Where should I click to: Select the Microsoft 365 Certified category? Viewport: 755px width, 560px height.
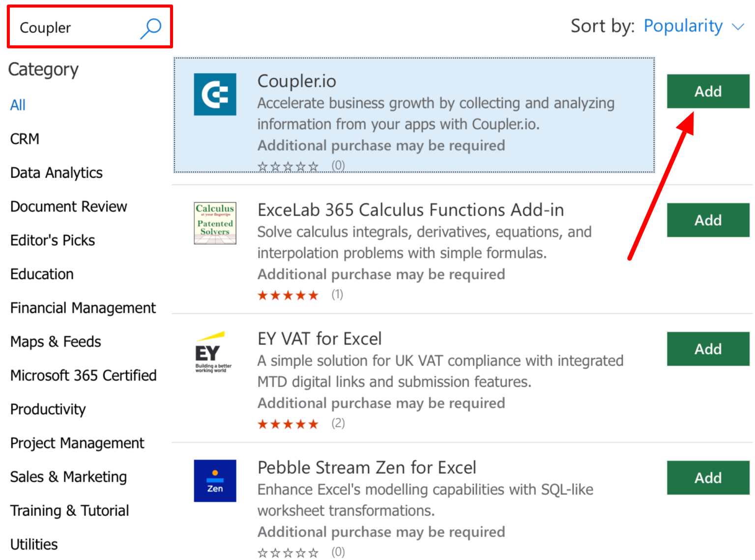click(83, 375)
